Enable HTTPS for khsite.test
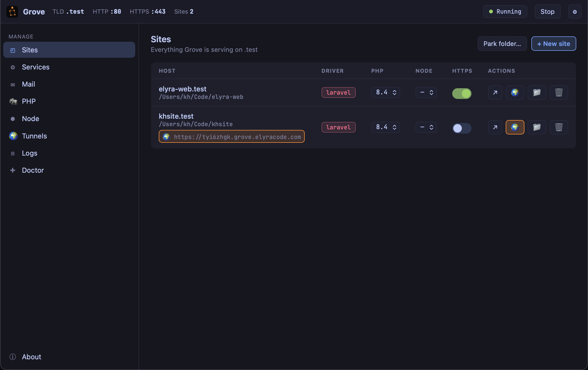Image resolution: width=588 pixels, height=370 pixels. 462,128
